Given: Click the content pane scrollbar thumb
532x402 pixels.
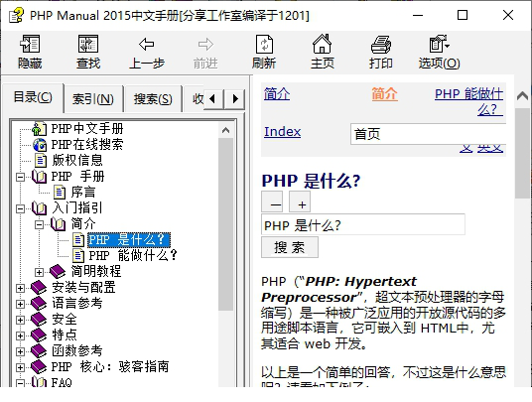Looking at the screenshot, I should point(522,153).
